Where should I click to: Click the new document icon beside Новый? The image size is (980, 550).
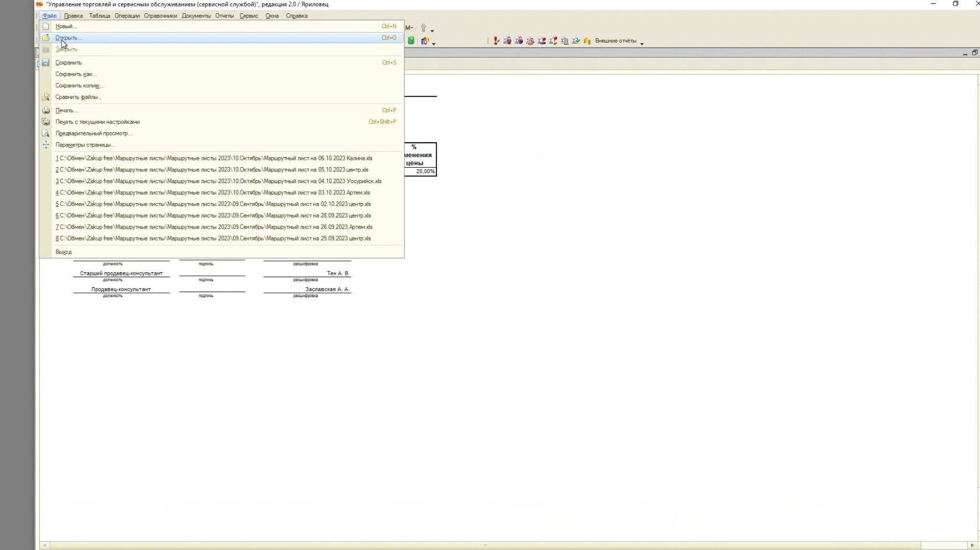[x=46, y=26]
